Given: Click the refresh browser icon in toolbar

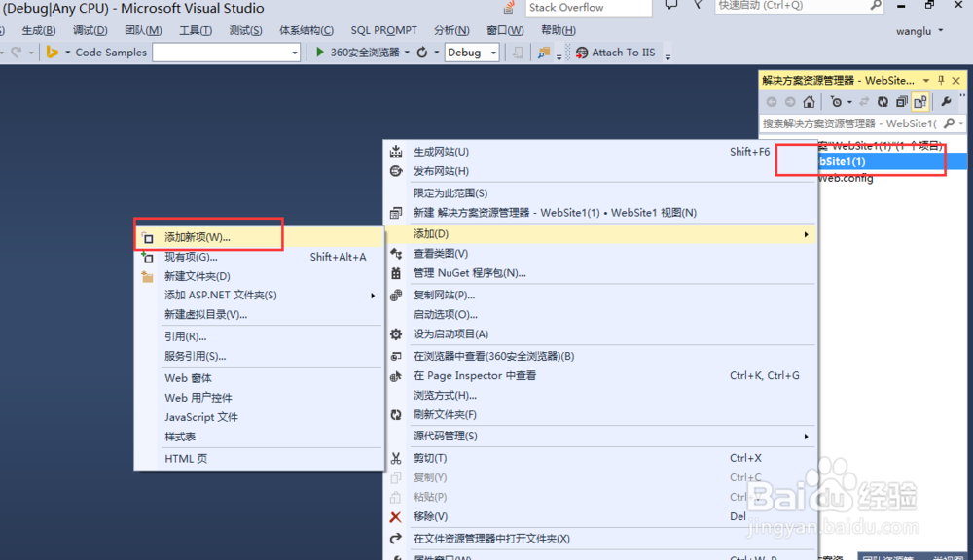Looking at the screenshot, I should point(422,52).
